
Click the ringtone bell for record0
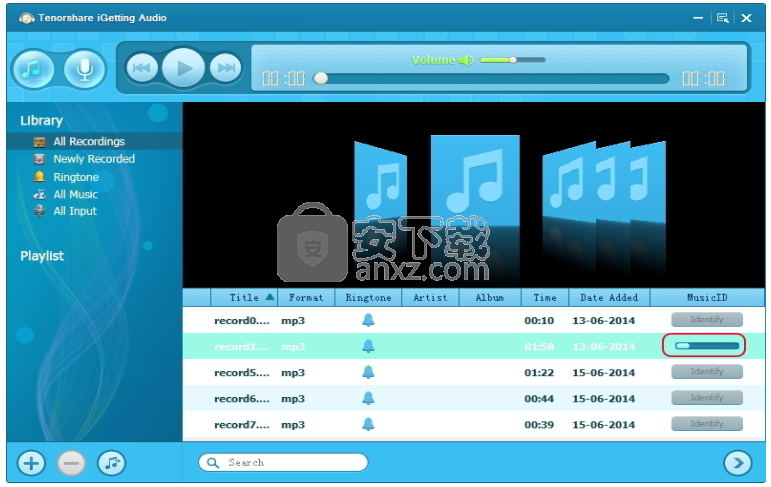click(368, 321)
